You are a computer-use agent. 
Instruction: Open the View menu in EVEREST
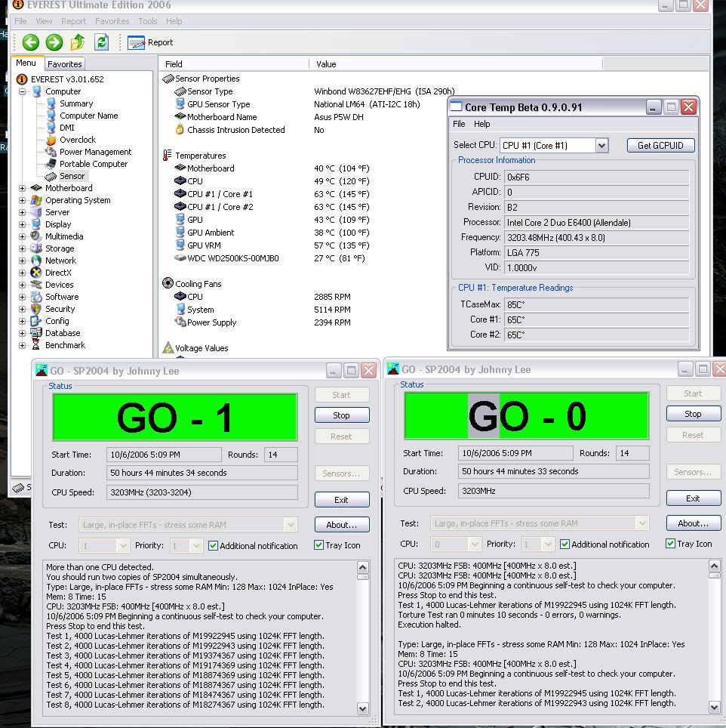[x=44, y=21]
